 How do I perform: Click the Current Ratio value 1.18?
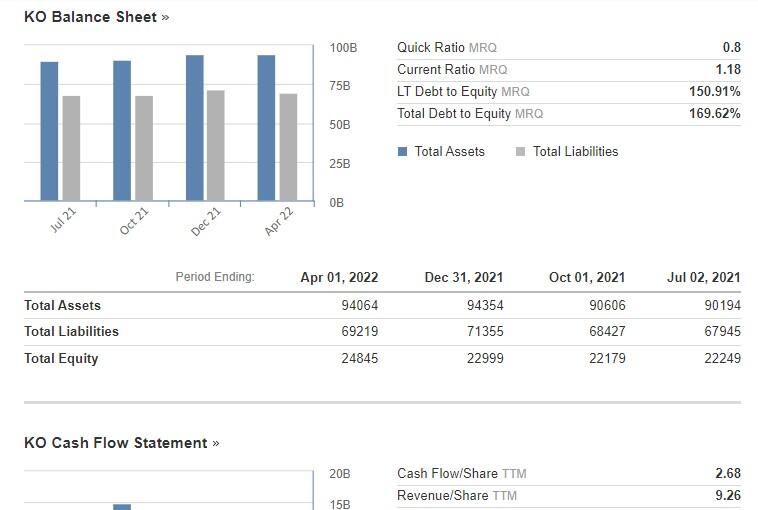coord(728,70)
